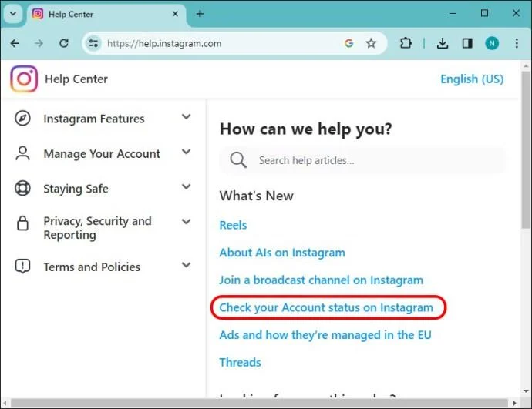This screenshot has width=532, height=409.
Task: Expand the Manage Your Account chevron
Action: [x=187, y=152]
